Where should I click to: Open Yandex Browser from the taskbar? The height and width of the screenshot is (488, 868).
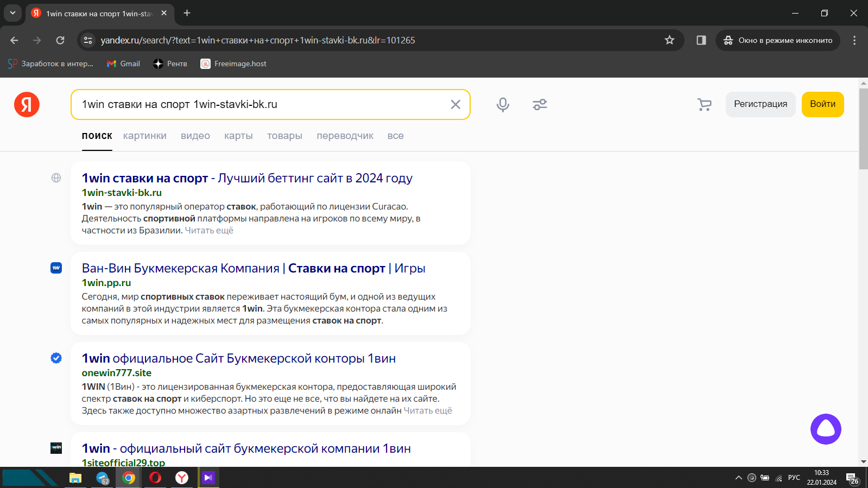tap(182, 478)
